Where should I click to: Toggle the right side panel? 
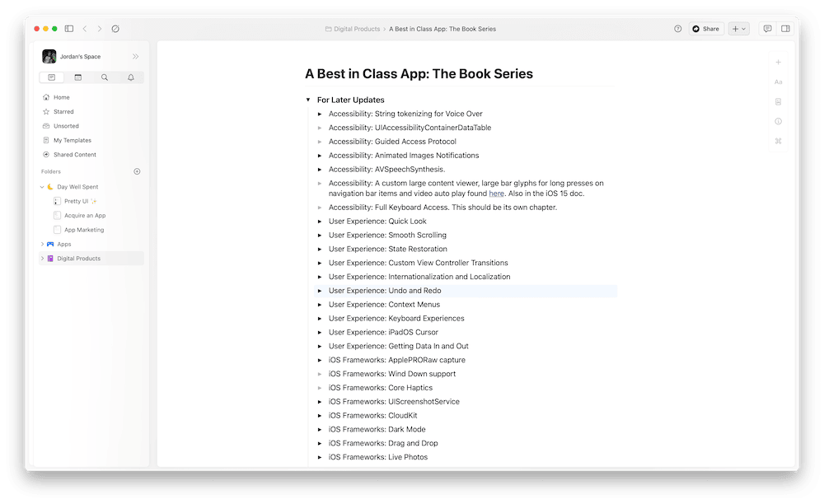[785, 29]
